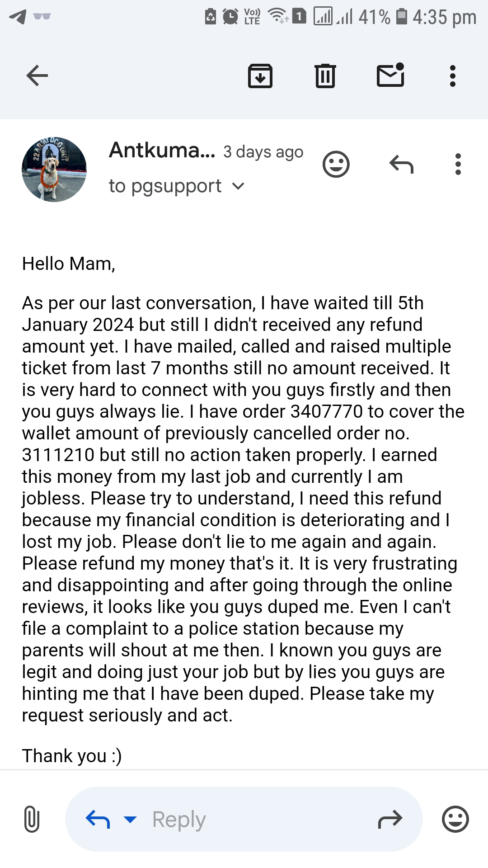488x868 pixels.
Task: Tap the blue reply arrow in reply box
Action: tap(98, 819)
